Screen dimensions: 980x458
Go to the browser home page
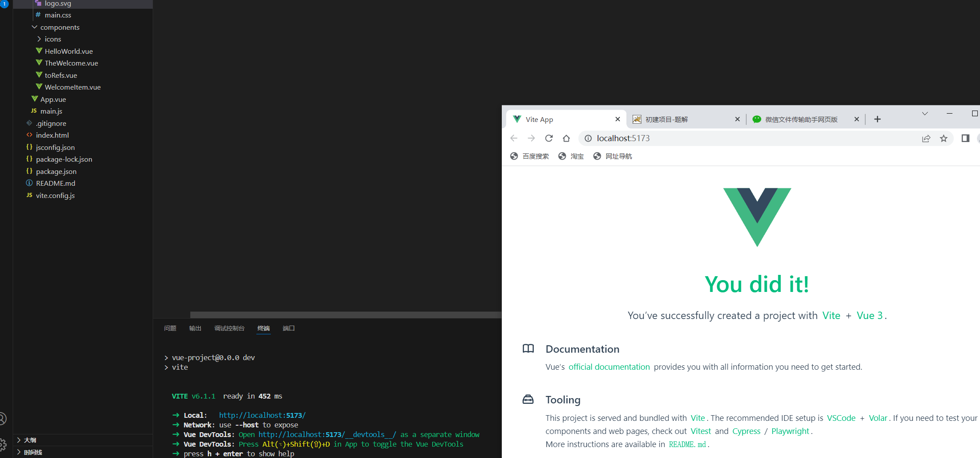point(566,138)
